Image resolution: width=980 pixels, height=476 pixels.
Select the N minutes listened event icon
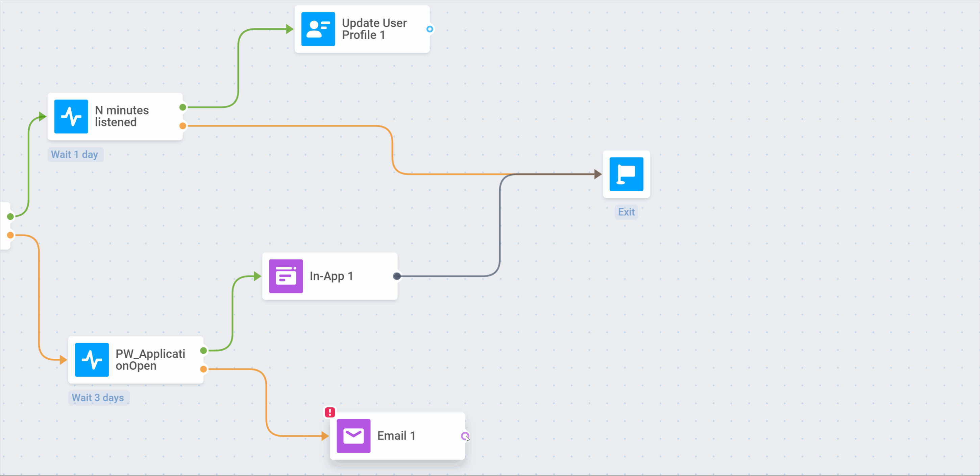click(x=71, y=116)
